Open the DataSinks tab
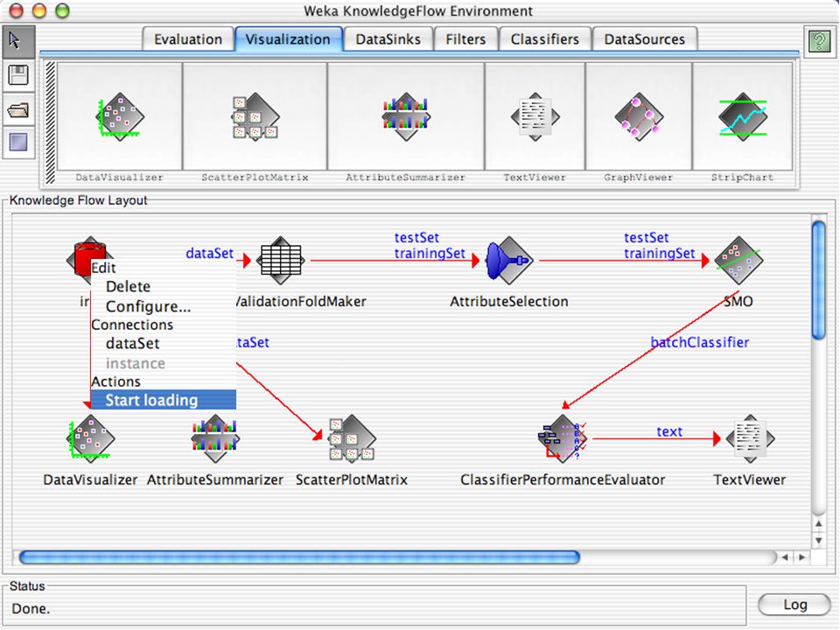Screen dimensions: 840x630 388,39
